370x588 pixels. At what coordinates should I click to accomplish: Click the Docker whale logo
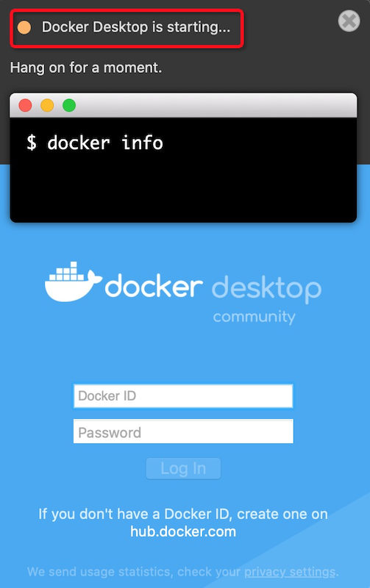point(73,282)
